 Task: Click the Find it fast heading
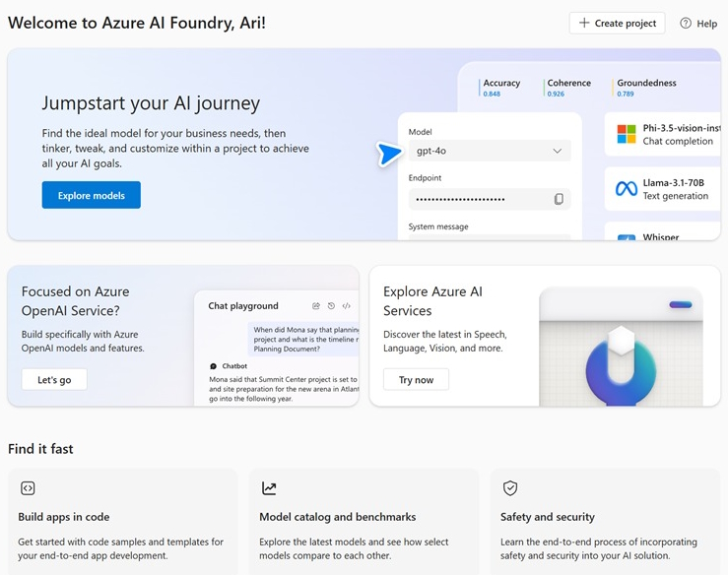pos(40,449)
